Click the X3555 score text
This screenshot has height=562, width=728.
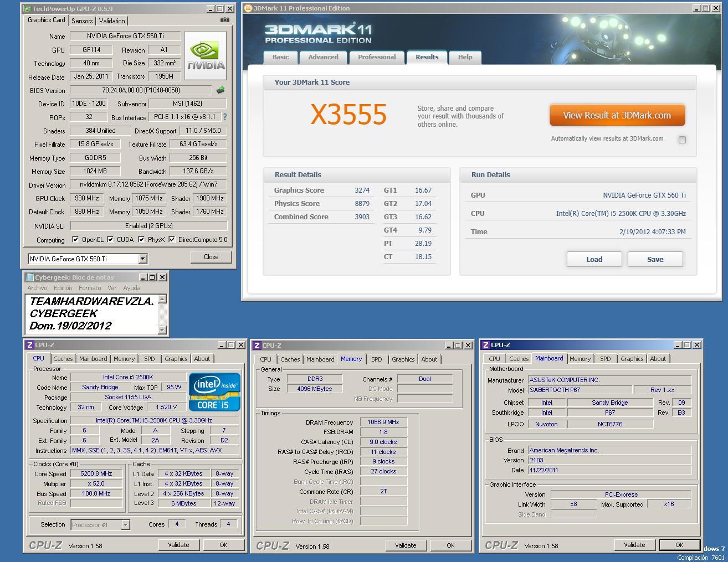[x=348, y=114]
